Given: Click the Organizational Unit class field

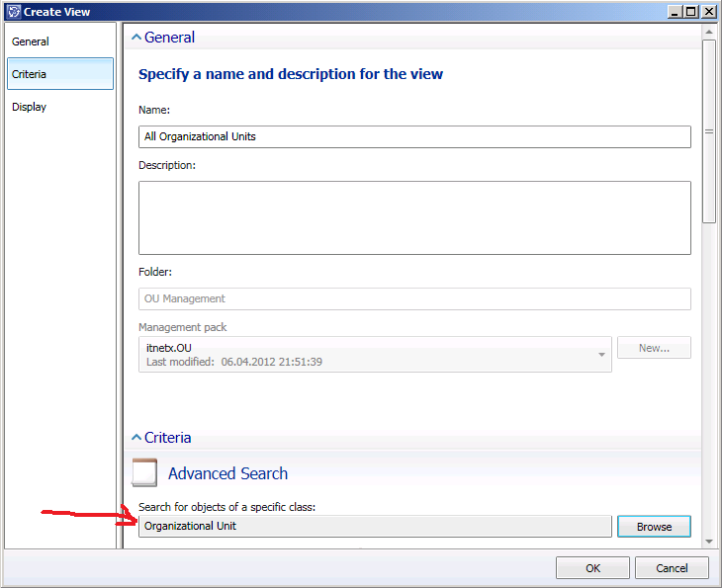Looking at the screenshot, I should click(x=375, y=526).
